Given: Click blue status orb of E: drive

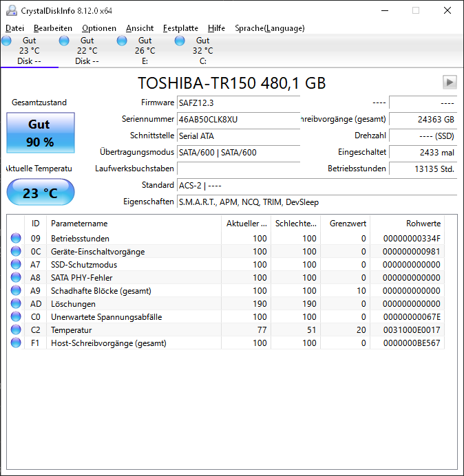Looking at the screenshot, I should 122,41.
